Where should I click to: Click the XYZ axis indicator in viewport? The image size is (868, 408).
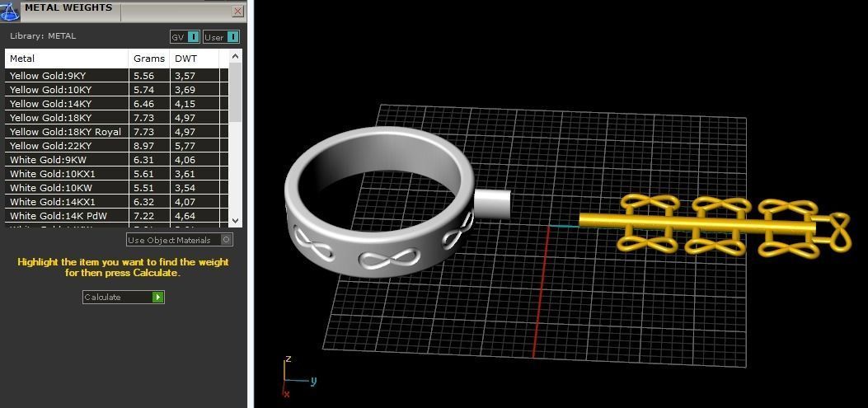pos(298,378)
